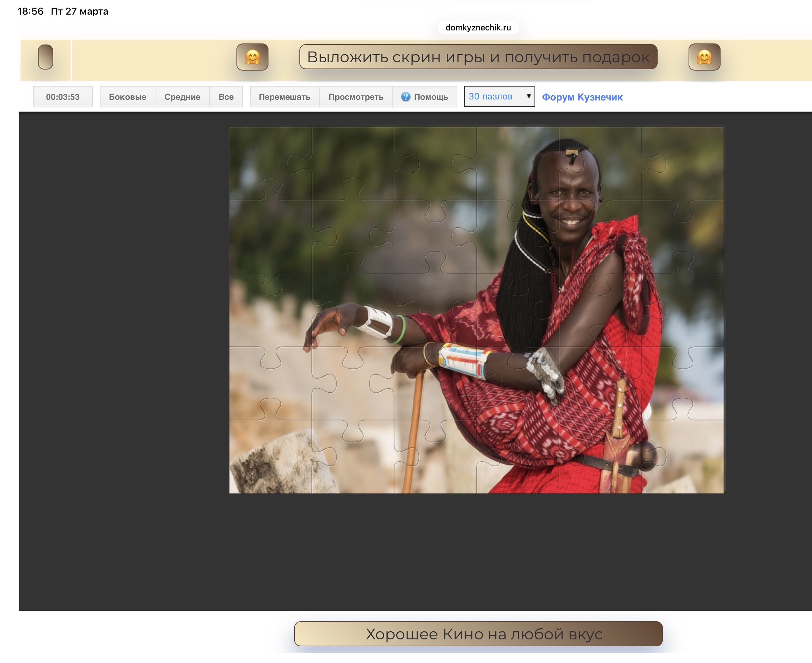This screenshot has width=812, height=663.
Task: Click the blue question mark Помощь icon
Action: point(405,97)
